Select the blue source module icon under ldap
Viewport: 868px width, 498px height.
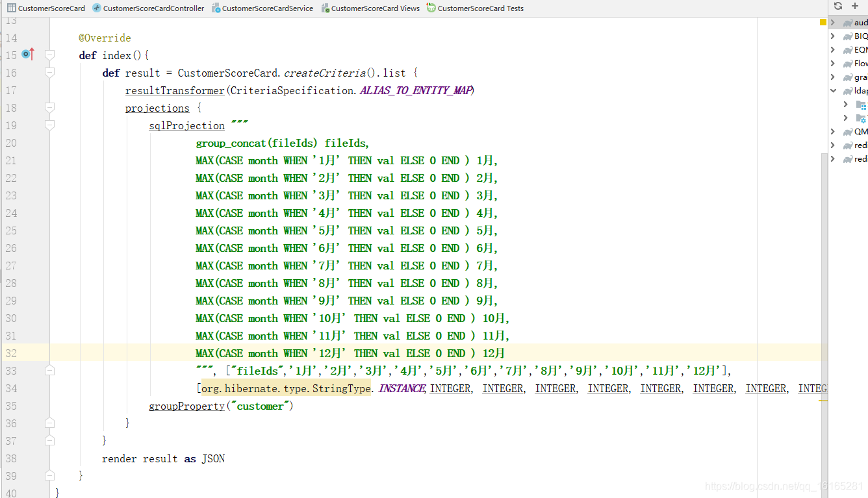coord(860,104)
